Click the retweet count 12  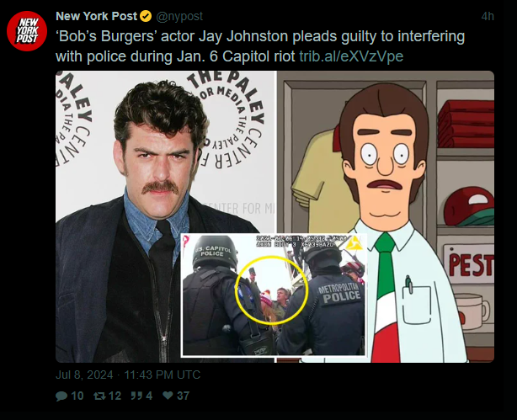point(115,396)
